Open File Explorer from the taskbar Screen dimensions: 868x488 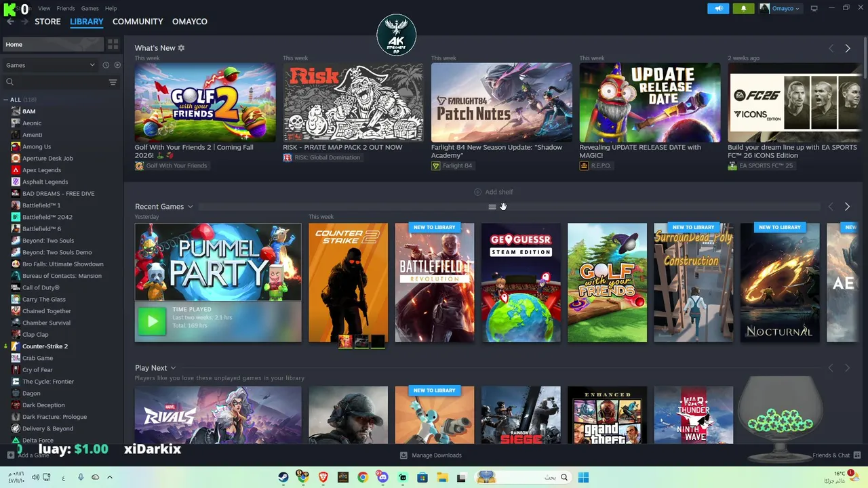pos(442,477)
